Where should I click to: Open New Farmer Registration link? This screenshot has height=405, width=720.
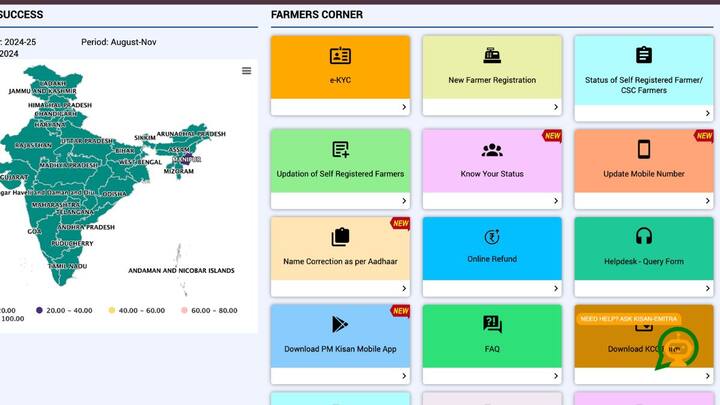click(492, 80)
